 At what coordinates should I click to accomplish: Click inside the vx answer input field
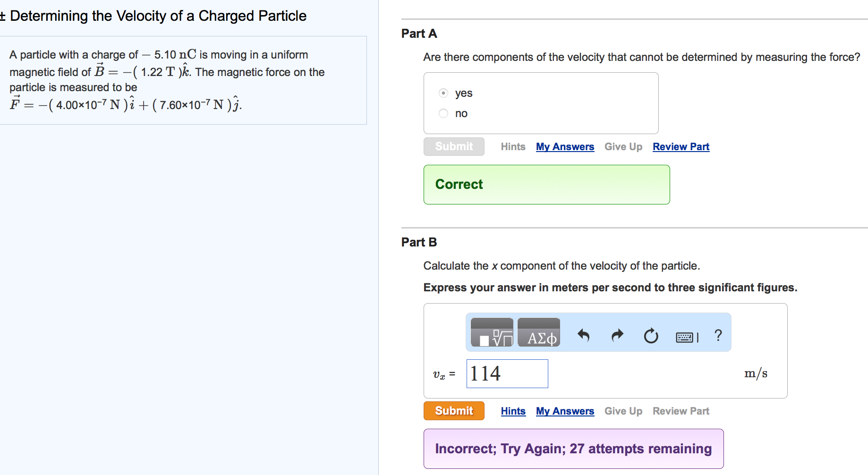507,373
